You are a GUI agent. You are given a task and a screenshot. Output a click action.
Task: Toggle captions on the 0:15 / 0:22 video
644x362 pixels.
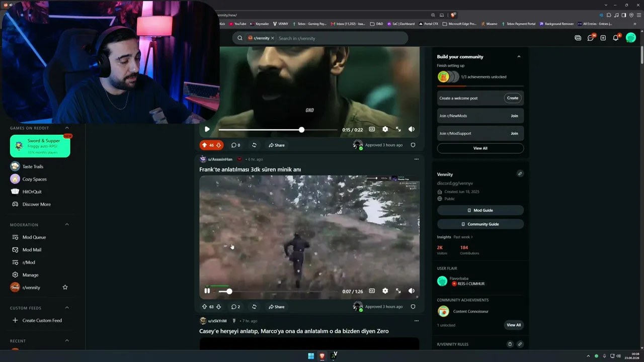point(372,129)
